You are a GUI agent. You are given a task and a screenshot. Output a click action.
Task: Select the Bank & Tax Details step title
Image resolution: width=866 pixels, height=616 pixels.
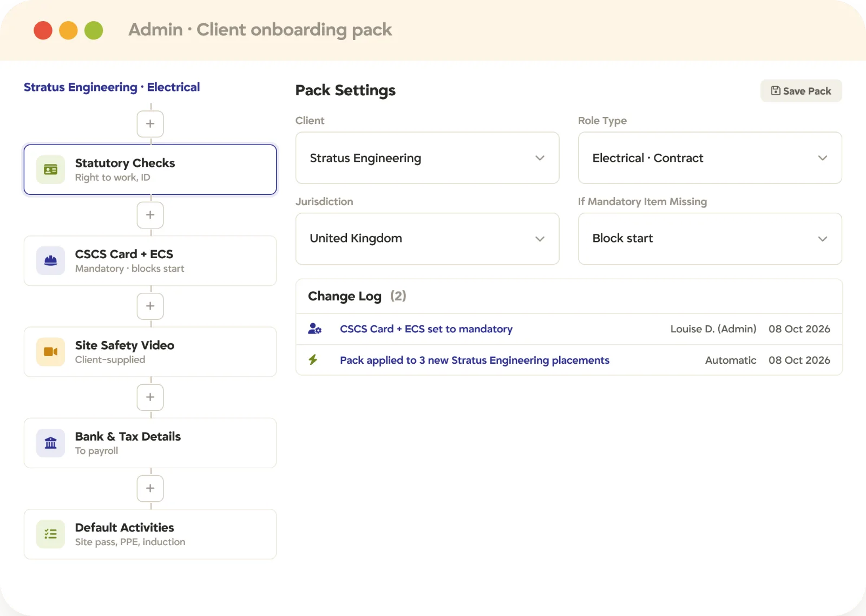(128, 436)
